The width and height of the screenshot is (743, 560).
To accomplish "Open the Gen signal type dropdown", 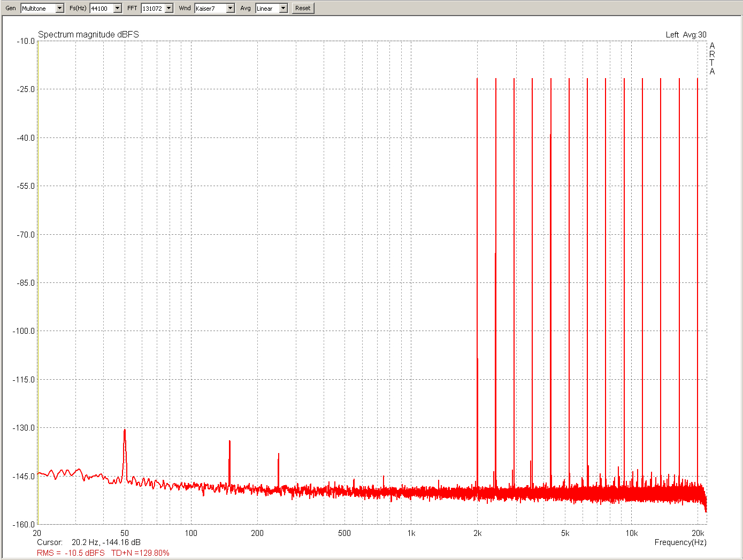I will 59,9.
